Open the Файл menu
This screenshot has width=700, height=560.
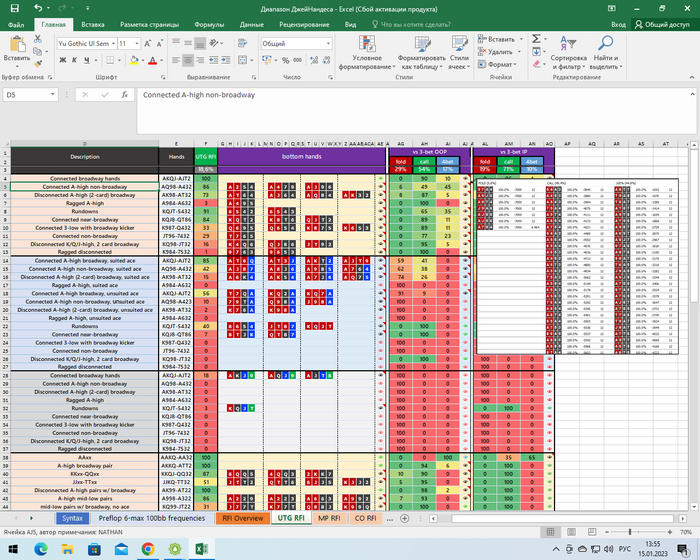pyautogui.click(x=16, y=25)
